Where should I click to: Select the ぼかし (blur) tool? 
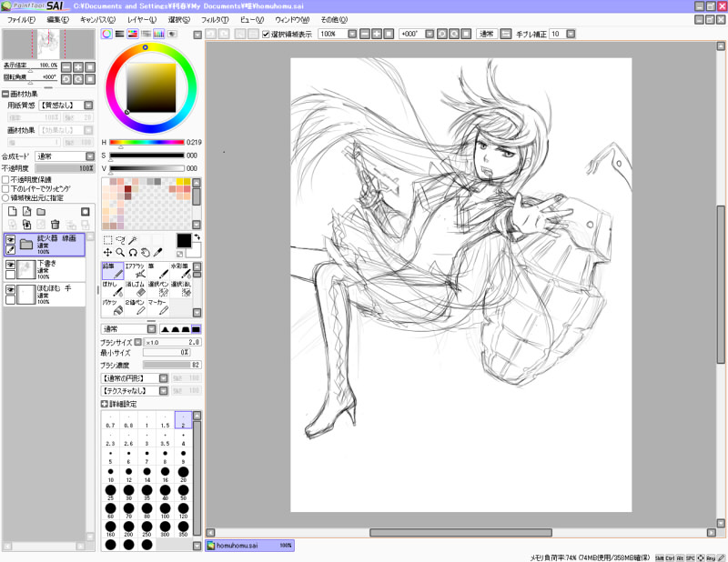pyautogui.click(x=113, y=289)
